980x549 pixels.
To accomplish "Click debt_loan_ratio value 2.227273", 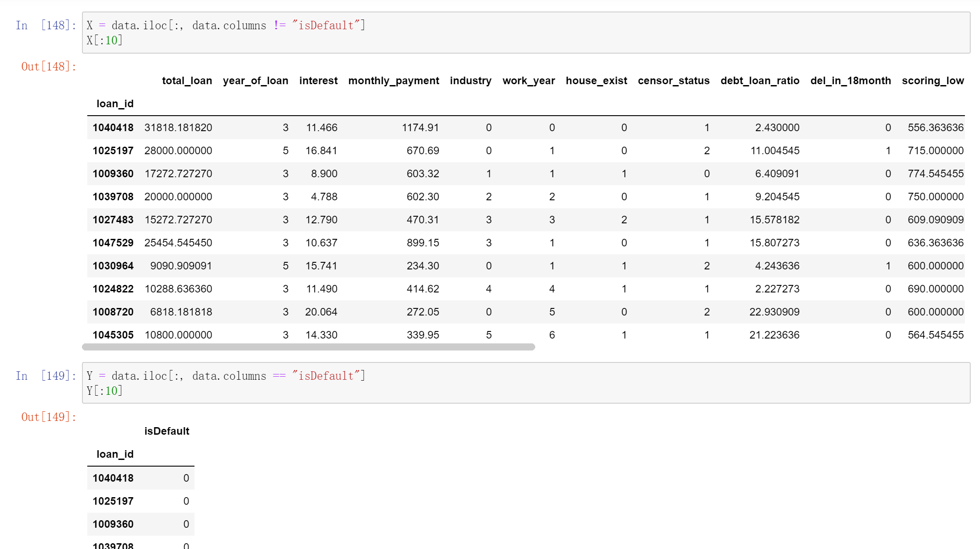I will (x=777, y=289).
